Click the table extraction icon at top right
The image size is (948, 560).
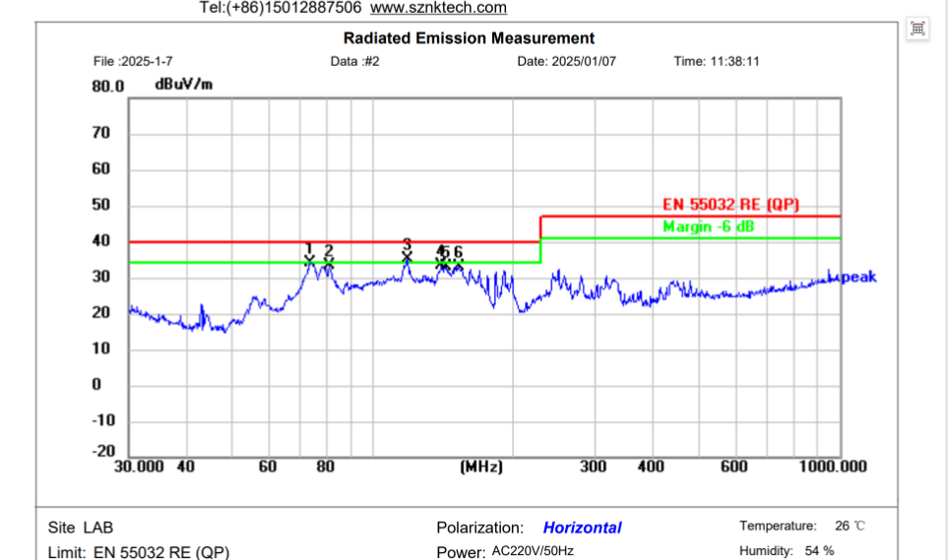click(917, 29)
